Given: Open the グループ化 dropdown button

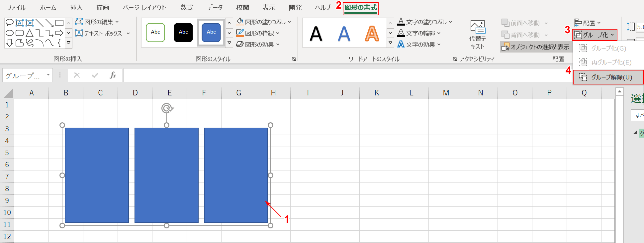Looking at the screenshot, I should click(595, 35).
